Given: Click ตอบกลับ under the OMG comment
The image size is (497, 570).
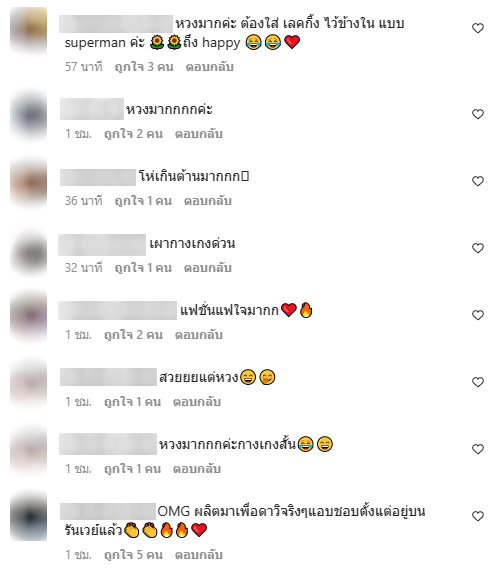Looking at the screenshot, I should (x=199, y=555).
